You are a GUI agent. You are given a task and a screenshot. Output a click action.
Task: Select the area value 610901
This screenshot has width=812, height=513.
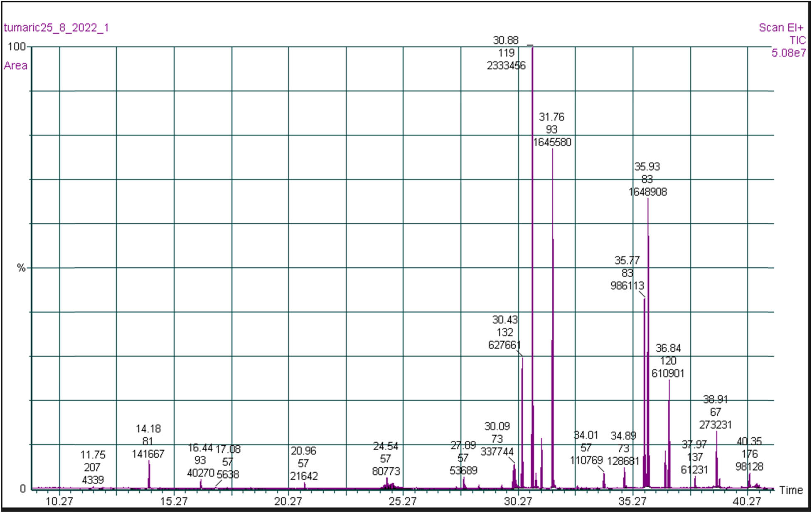[x=668, y=373]
